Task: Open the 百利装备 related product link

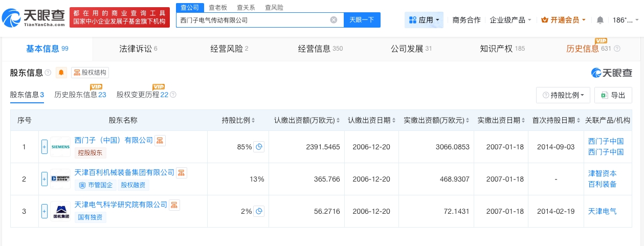Action: (x=603, y=184)
